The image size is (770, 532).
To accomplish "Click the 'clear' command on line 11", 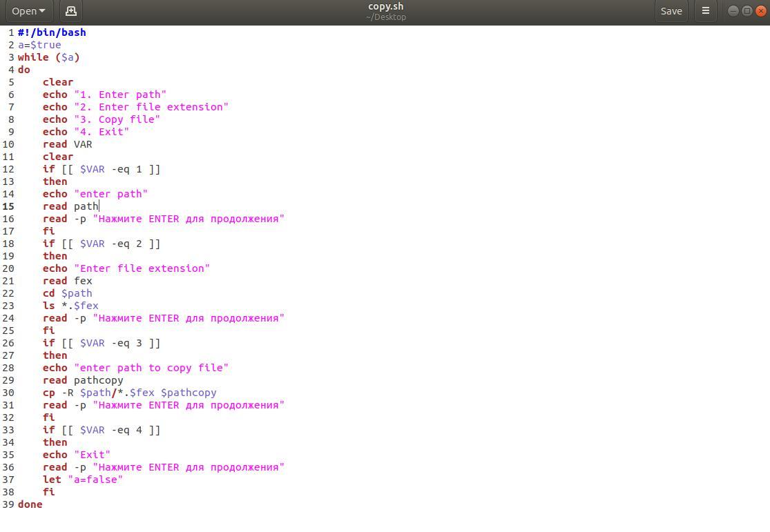I will 58,157.
